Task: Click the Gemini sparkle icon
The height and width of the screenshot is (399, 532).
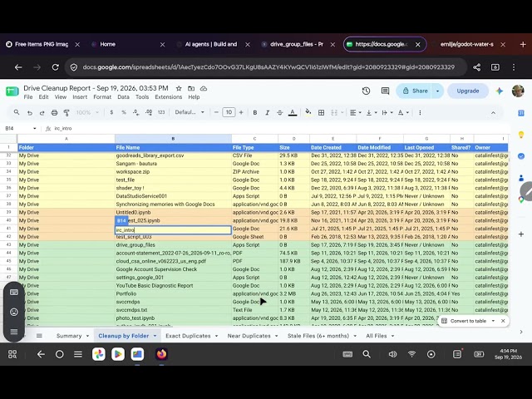Action: coord(499,91)
